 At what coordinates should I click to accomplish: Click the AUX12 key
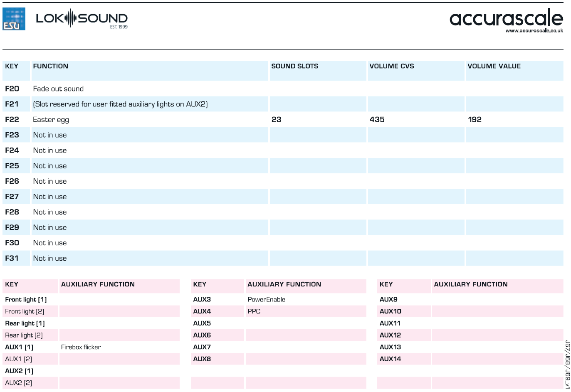390,335
